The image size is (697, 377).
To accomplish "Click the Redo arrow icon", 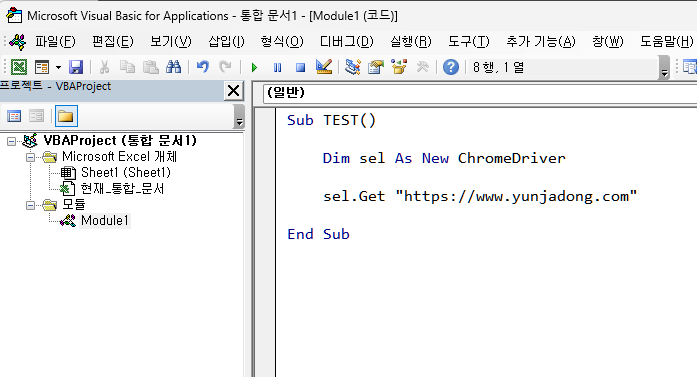I will 225,67.
